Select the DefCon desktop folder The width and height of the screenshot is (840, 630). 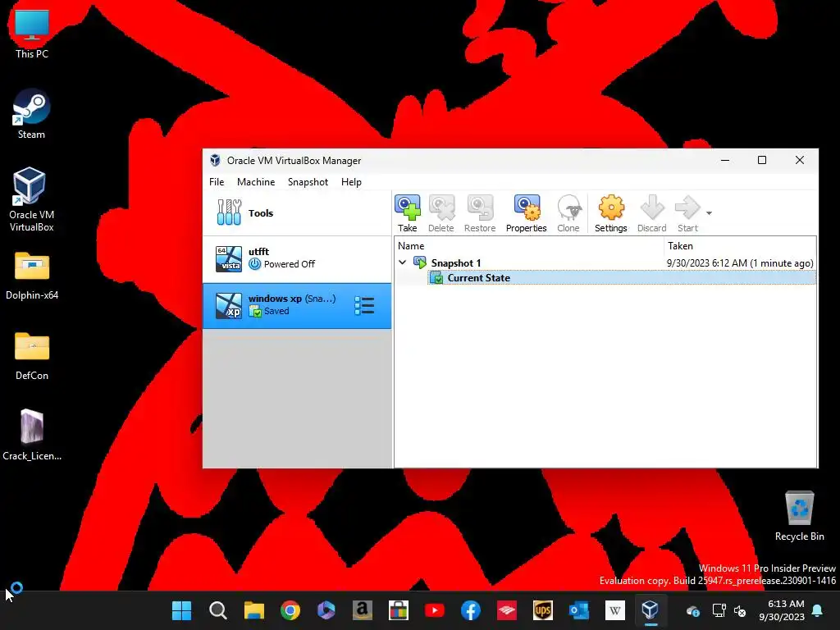point(32,356)
